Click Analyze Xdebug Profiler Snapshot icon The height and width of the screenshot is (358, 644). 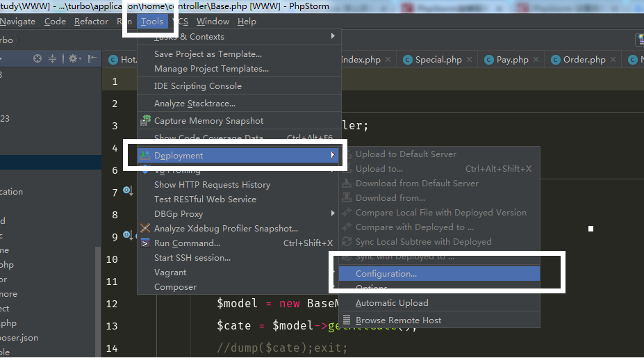point(145,228)
